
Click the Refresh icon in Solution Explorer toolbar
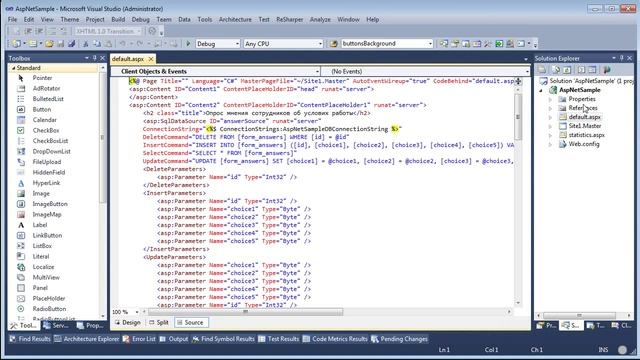pyautogui.click(x=567, y=70)
